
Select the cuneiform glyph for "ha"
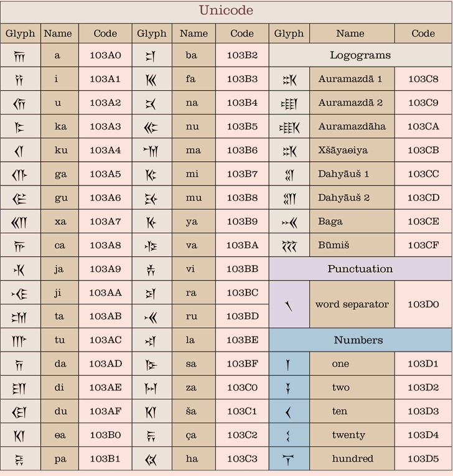click(x=151, y=459)
